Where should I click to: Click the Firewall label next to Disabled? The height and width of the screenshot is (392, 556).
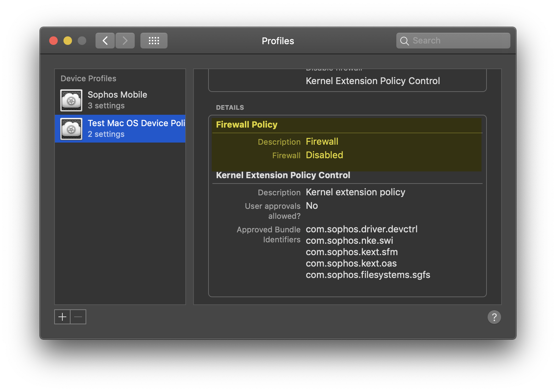pyautogui.click(x=286, y=155)
